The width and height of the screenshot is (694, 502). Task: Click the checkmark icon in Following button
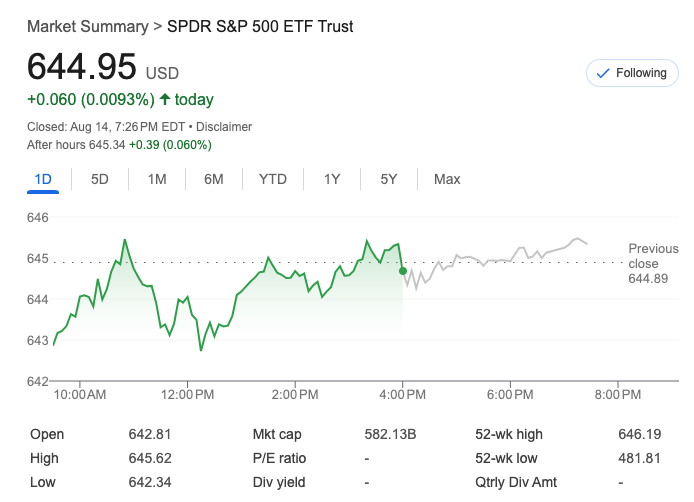pos(603,73)
